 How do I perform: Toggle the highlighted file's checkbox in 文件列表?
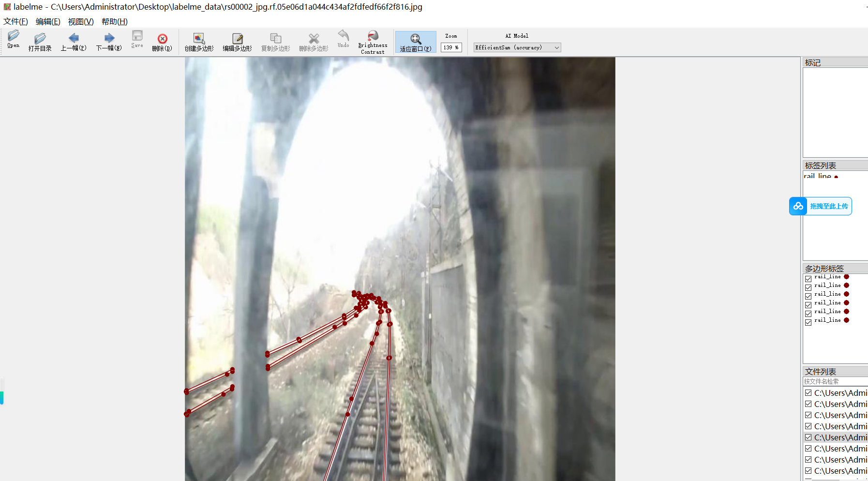(x=808, y=437)
